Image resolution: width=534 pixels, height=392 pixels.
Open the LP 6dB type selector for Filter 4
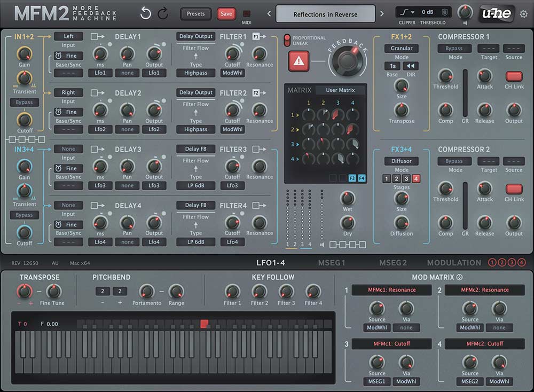click(x=195, y=241)
